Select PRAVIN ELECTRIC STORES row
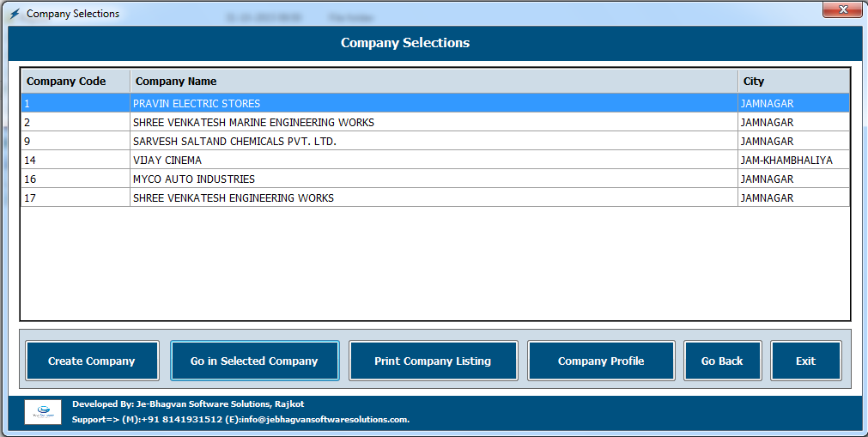 pyautogui.click(x=434, y=104)
